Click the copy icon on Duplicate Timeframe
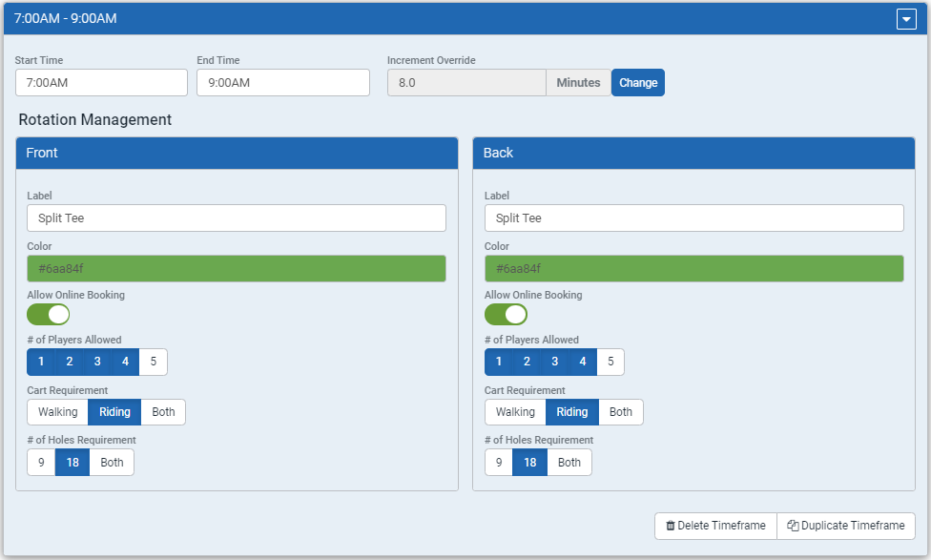The image size is (931, 560). point(793,526)
